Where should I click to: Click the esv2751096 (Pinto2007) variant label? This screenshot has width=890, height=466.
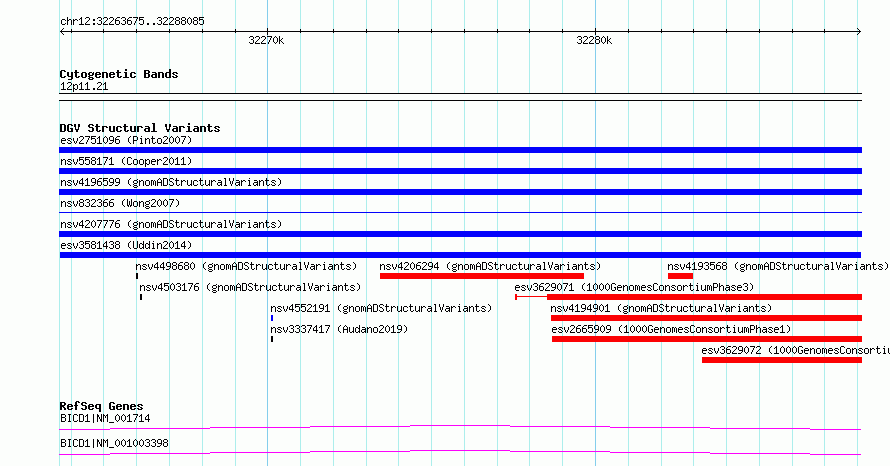tap(126, 140)
